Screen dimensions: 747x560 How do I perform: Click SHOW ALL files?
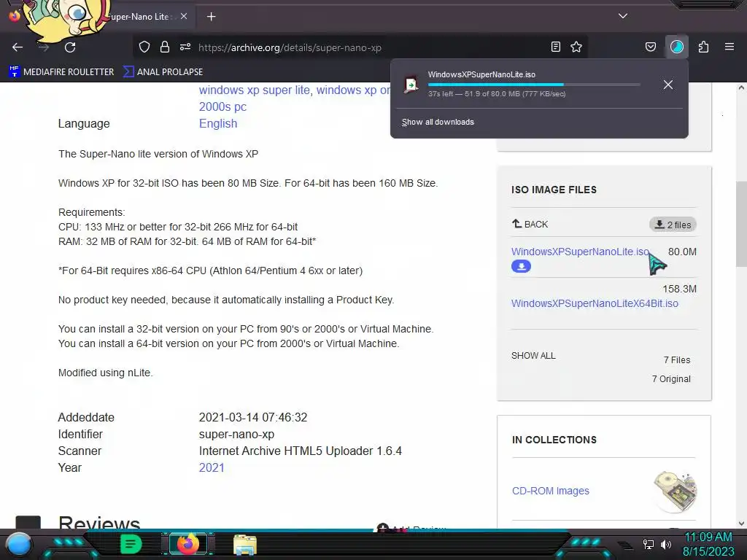533,356
